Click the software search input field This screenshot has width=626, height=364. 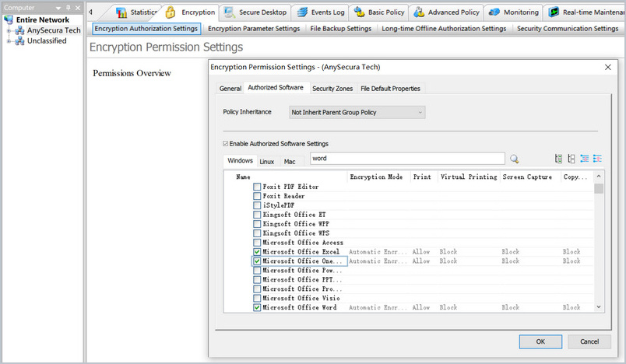407,159
